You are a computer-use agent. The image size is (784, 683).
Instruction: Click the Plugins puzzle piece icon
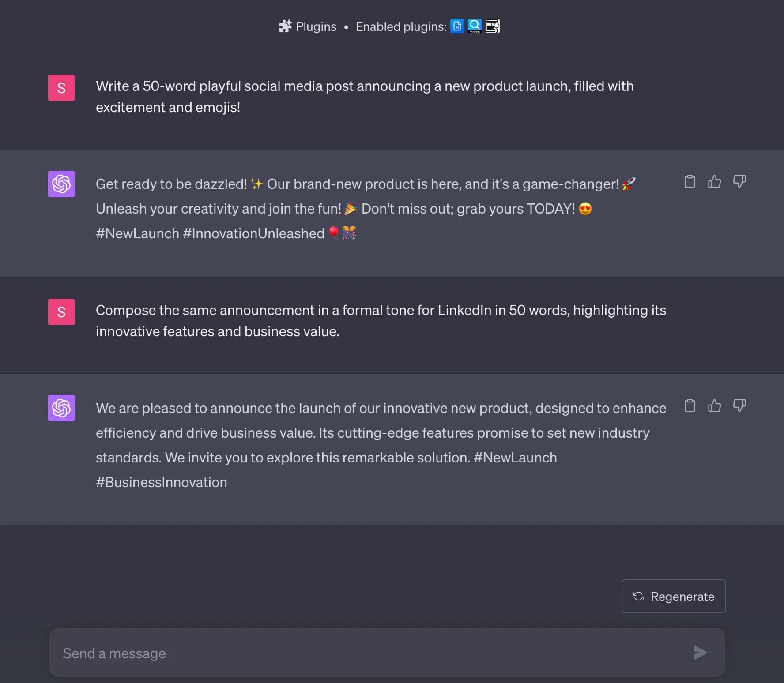point(285,26)
